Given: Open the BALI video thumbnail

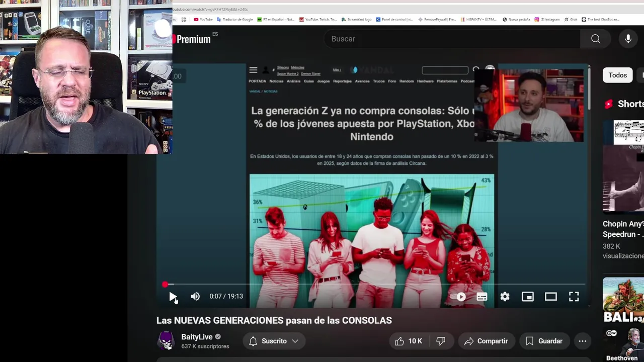Looking at the screenshot, I should point(623,301).
